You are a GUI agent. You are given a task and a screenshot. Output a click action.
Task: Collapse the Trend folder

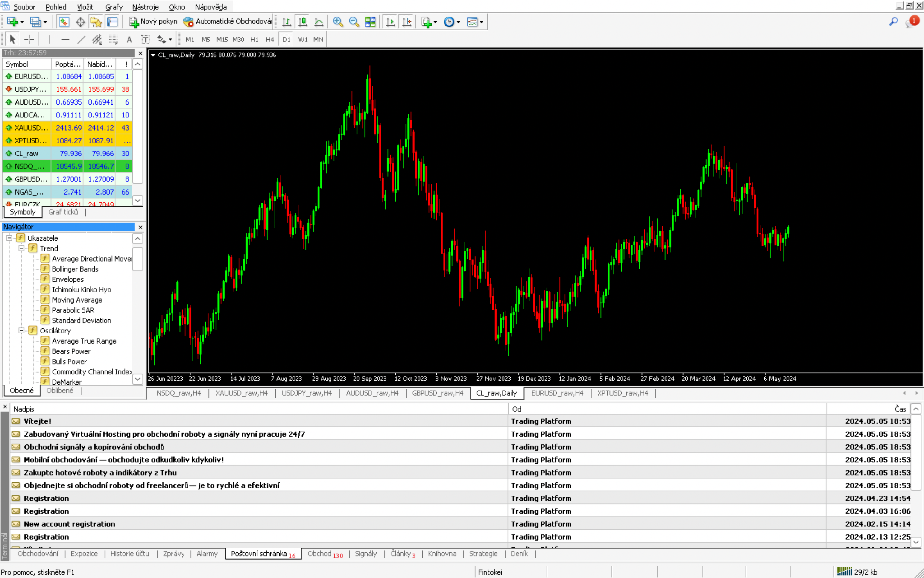coord(21,248)
